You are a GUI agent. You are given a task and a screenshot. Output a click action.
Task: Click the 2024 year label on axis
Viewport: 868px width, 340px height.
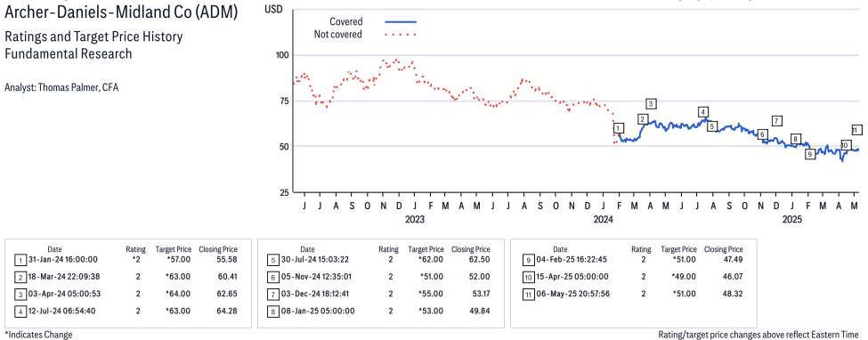[604, 219]
